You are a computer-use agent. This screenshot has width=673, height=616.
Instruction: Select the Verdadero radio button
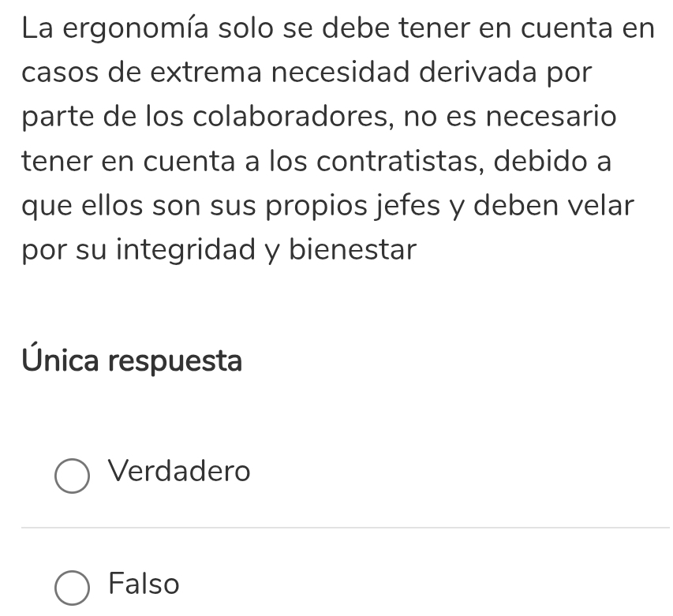click(72, 476)
